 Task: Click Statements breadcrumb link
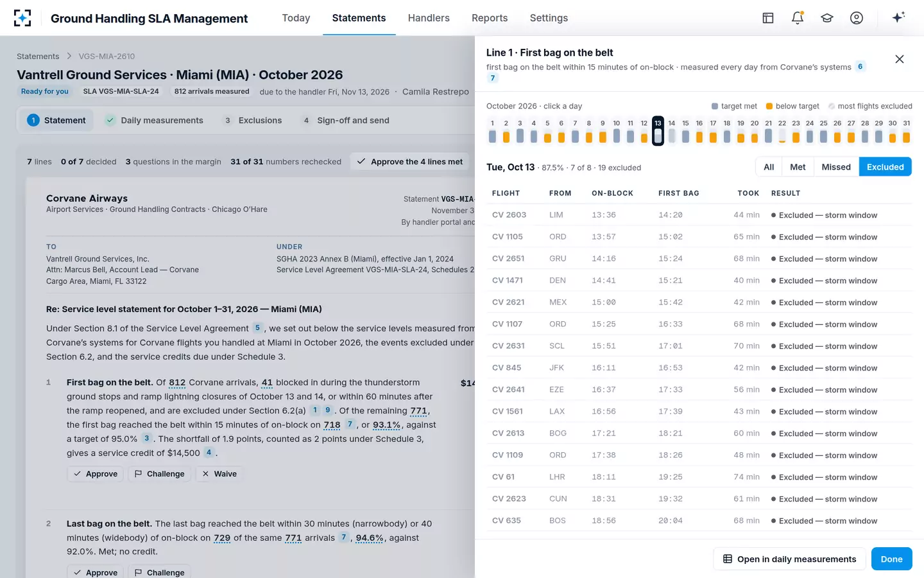(38, 57)
